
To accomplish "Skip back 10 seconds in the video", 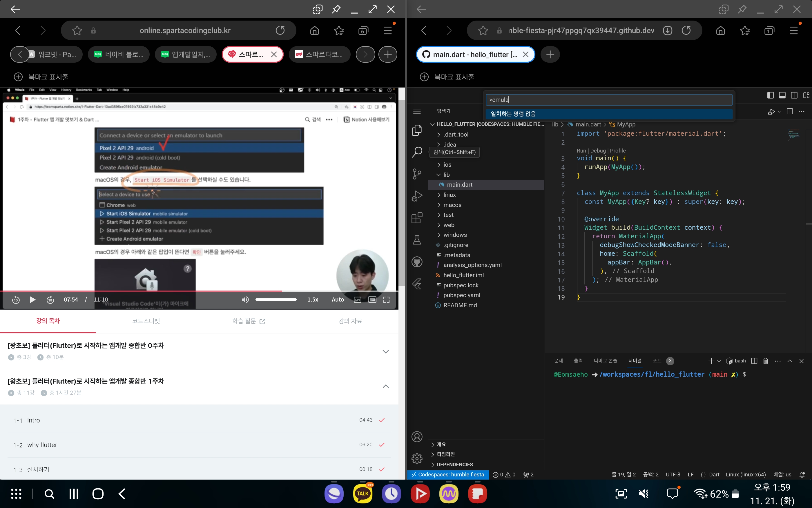I will coord(16,300).
